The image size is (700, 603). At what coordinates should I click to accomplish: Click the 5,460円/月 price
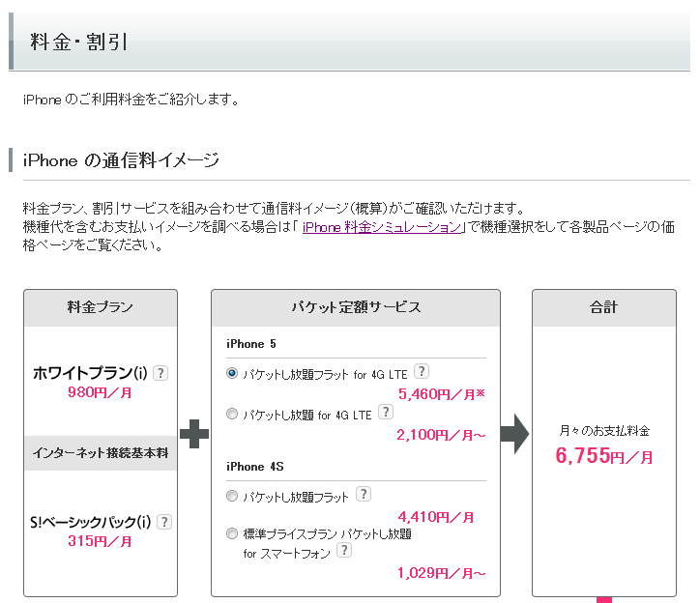coord(441,393)
